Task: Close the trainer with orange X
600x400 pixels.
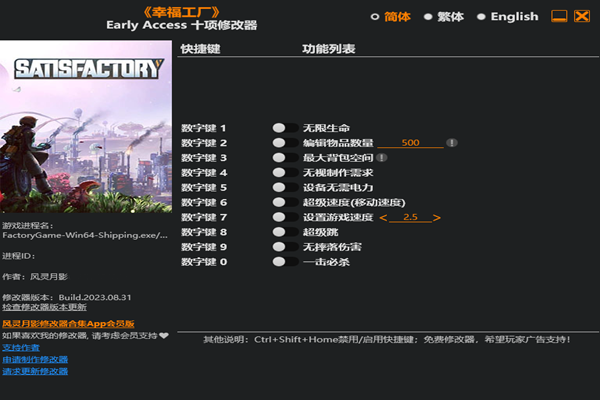Action: pos(583,16)
